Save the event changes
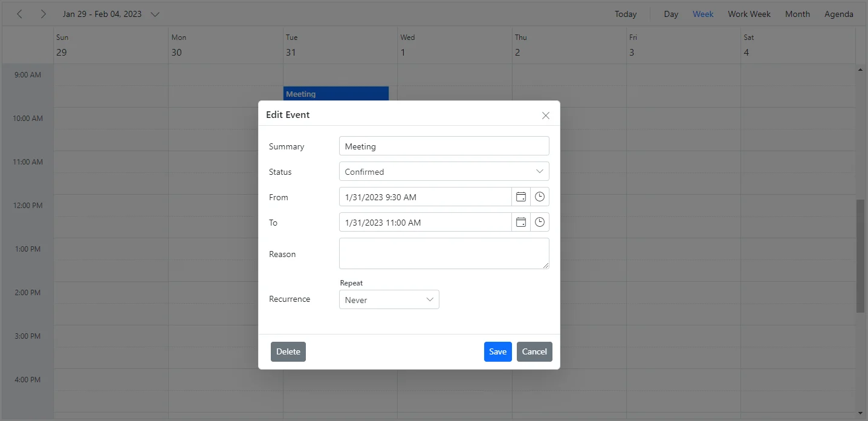This screenshot has height=421, width=868. pos(498,351)
